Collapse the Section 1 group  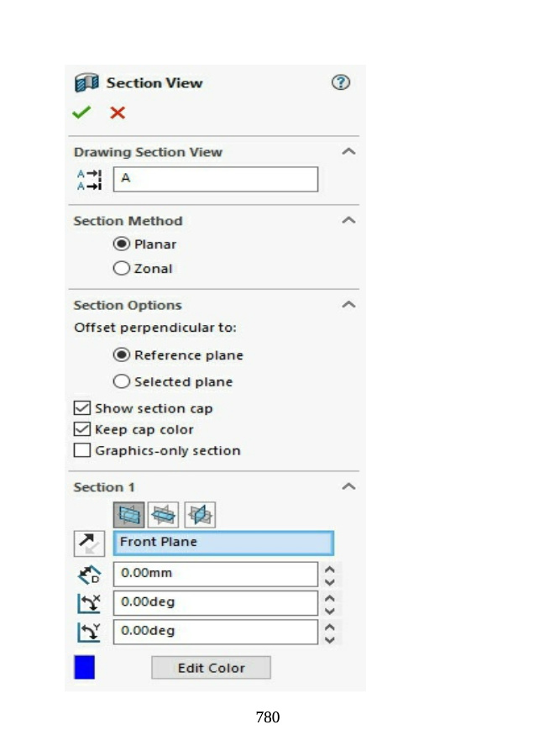[348, 487]
